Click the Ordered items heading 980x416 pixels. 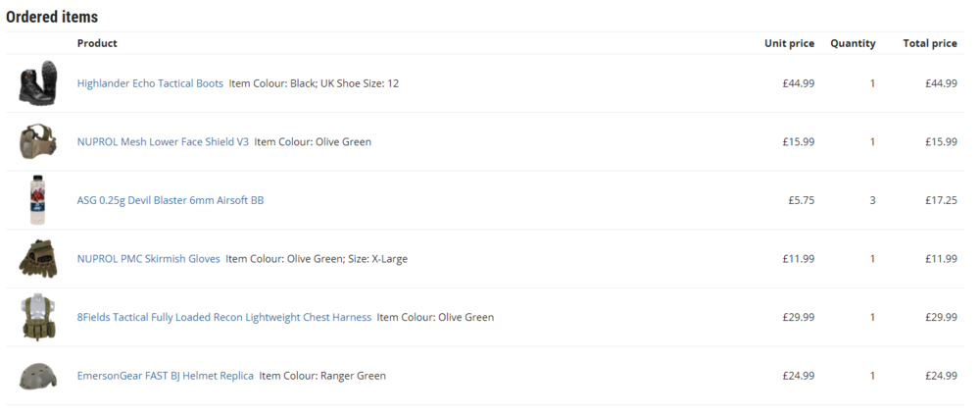click(x=52, y=17)
